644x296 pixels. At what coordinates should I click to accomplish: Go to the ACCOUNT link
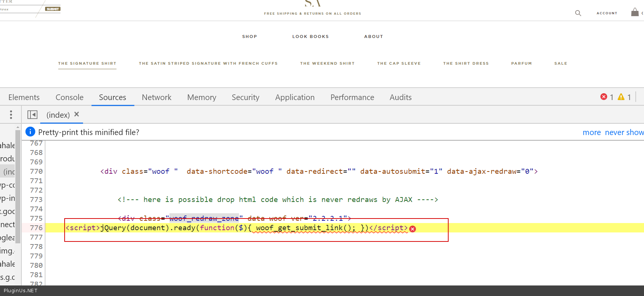(x=607, y=13)
